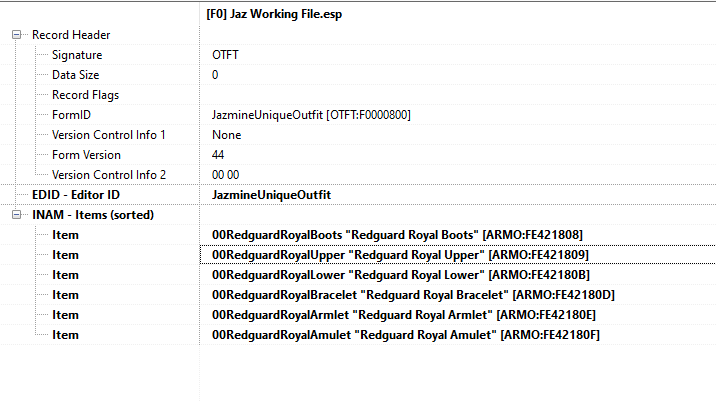This screenshot has height=402, width=716.
Task: Click Item label beside Redguard Royal Armlet
Action: tap(65, 315)
